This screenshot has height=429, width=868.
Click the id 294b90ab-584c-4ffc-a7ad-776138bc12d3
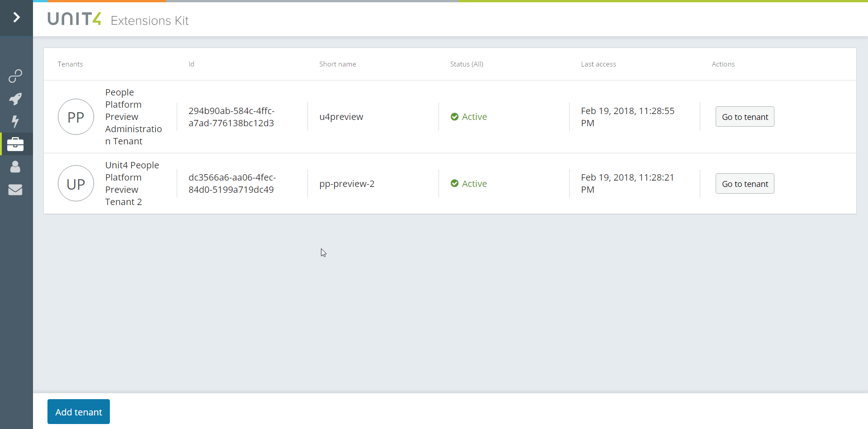pos(231,117)
